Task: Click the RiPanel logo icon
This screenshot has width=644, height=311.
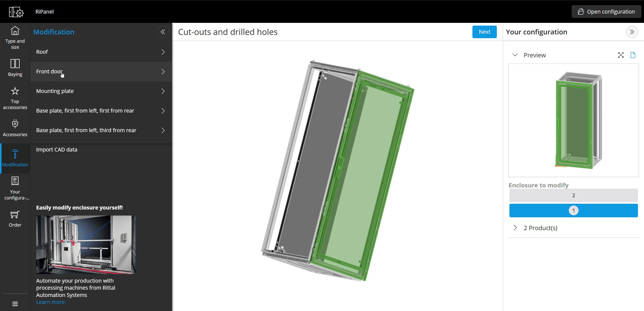Action: tap(16, 12)
